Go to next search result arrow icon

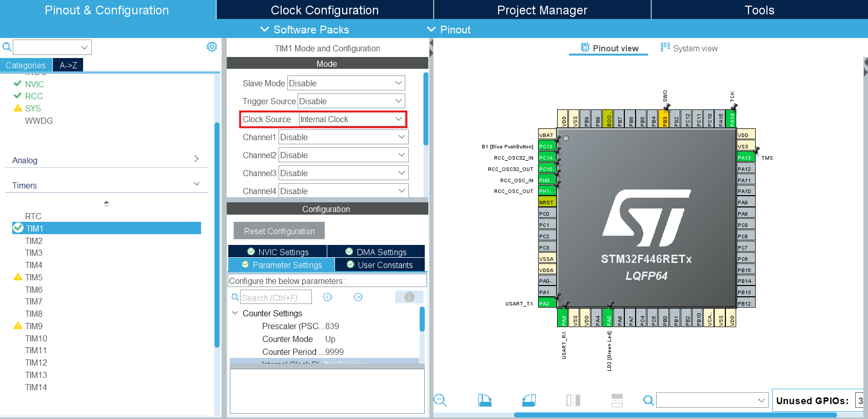click(358, 297)
